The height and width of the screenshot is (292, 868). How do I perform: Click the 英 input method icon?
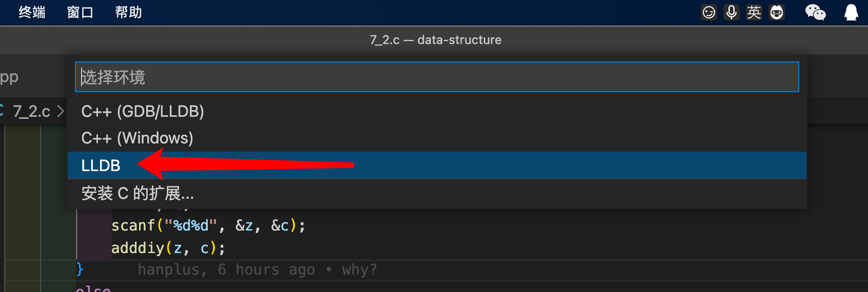tap(754, 12)
